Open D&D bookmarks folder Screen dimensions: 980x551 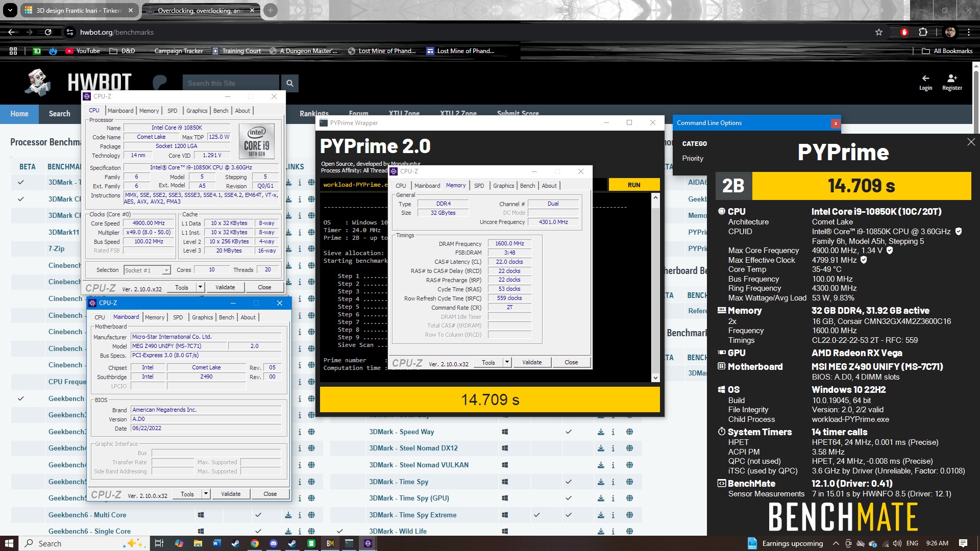point(122,51)
